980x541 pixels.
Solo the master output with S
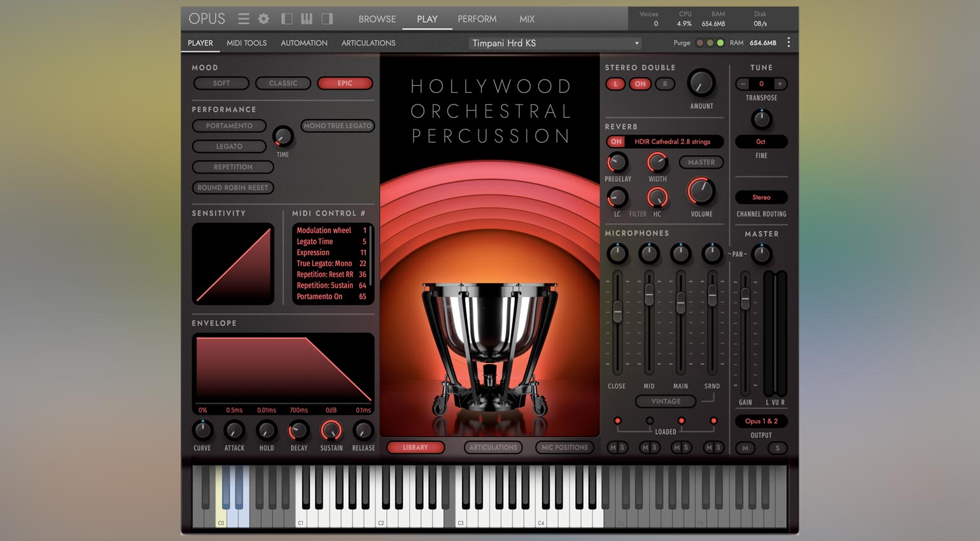tap(777, 448)
